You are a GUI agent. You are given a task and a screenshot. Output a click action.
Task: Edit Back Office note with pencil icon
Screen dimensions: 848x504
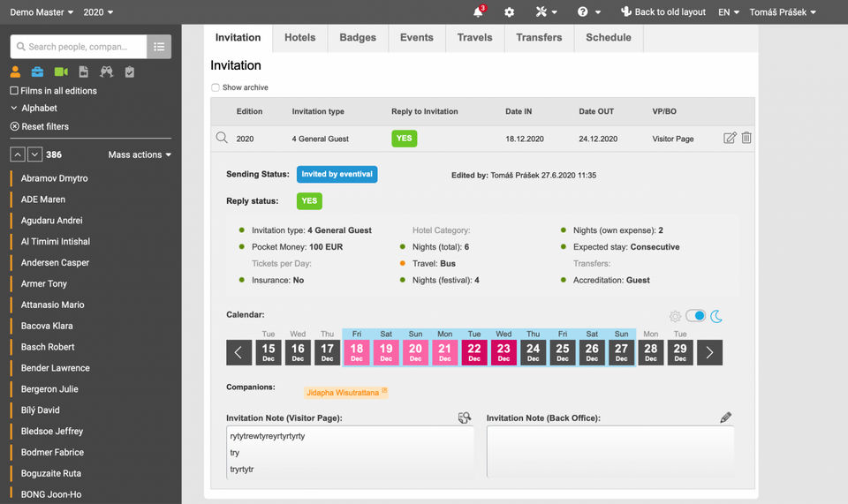click(x=726, y=417)
